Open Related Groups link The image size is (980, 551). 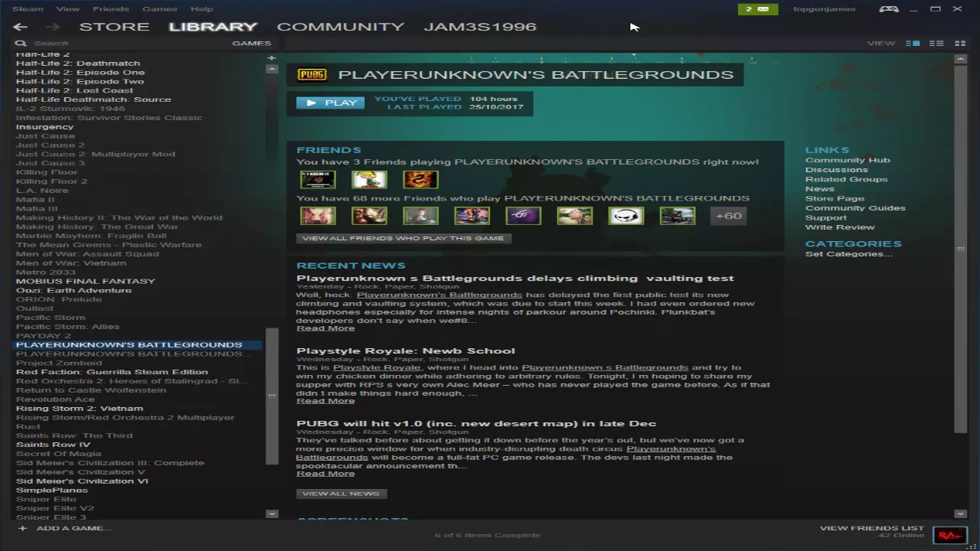pos(846,179)
